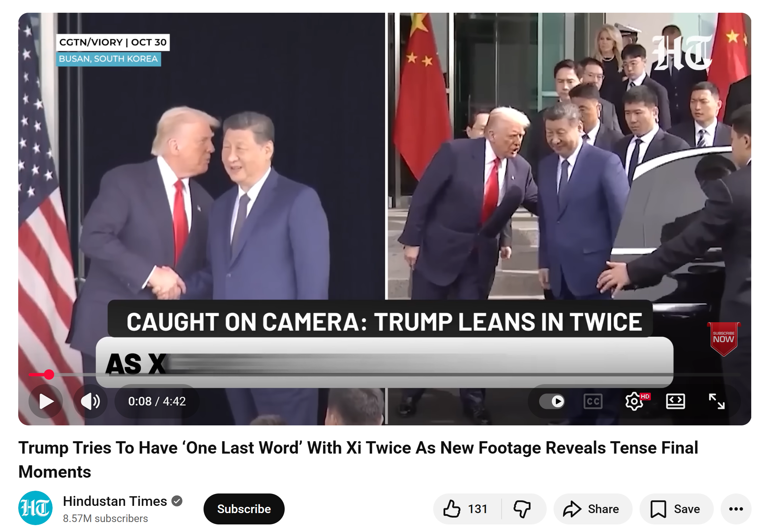
Task: Save video to a playlist
Action: coord(676,509)
